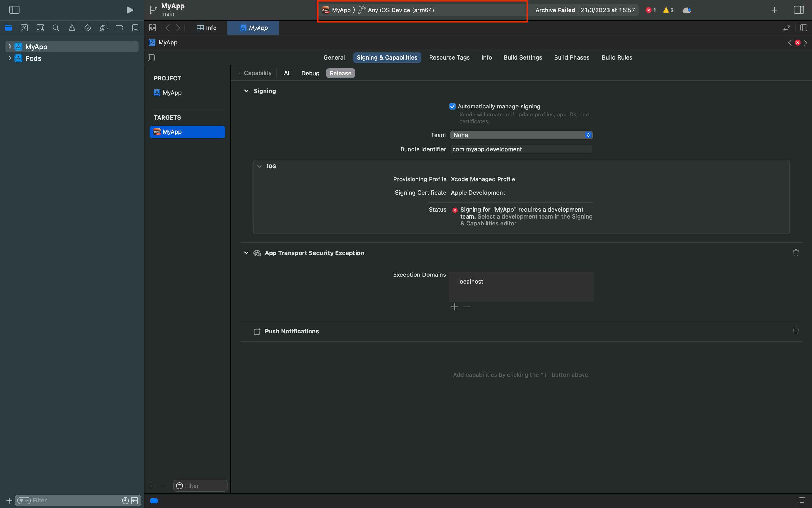Open the MyApp scheme selector

click(336, 10)
